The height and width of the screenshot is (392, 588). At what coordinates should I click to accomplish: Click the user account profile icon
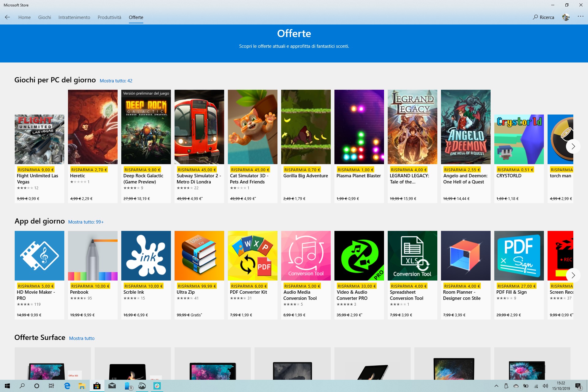pos(566,17)
